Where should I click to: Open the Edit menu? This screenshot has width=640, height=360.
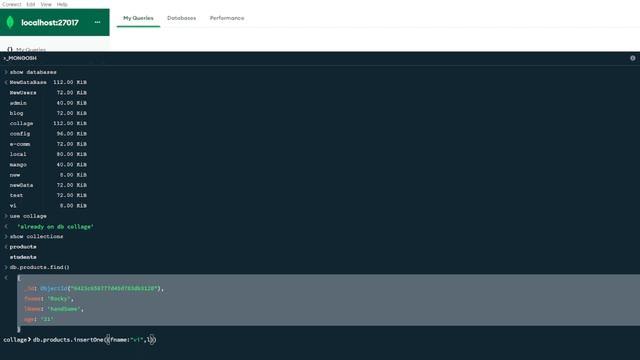coord(31,4)
